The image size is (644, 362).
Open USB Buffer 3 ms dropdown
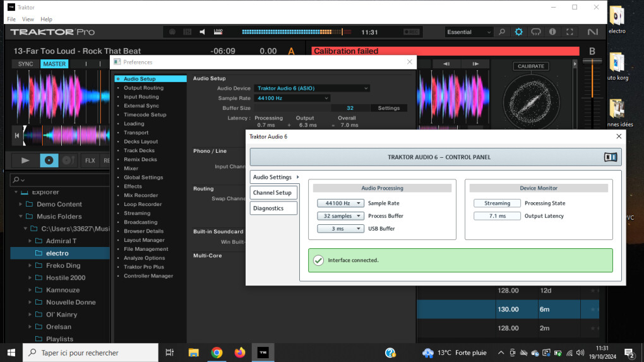click(x=340, y=229)
